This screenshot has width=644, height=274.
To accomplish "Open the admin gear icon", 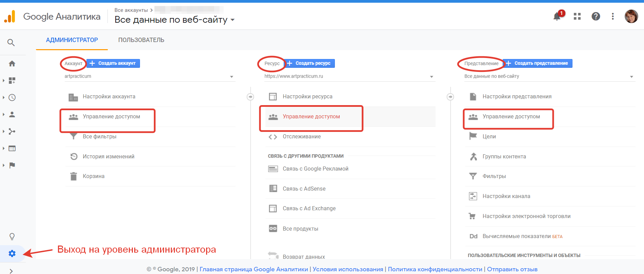I will click(12, 253).
